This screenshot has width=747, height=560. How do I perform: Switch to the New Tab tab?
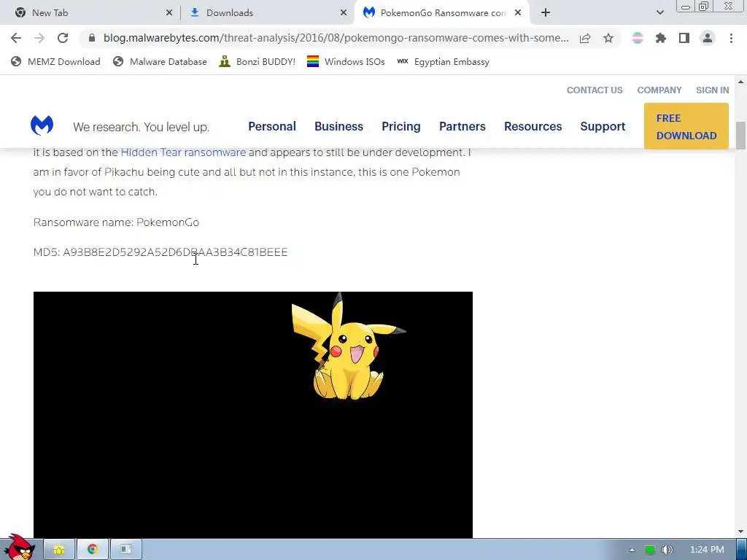click(x=90, y=13)
